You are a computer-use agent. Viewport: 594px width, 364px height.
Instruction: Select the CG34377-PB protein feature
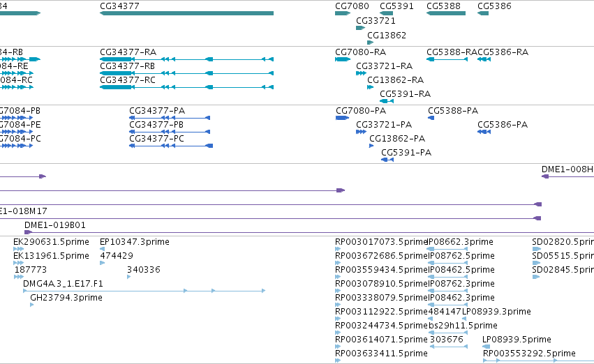click(170, 132)
